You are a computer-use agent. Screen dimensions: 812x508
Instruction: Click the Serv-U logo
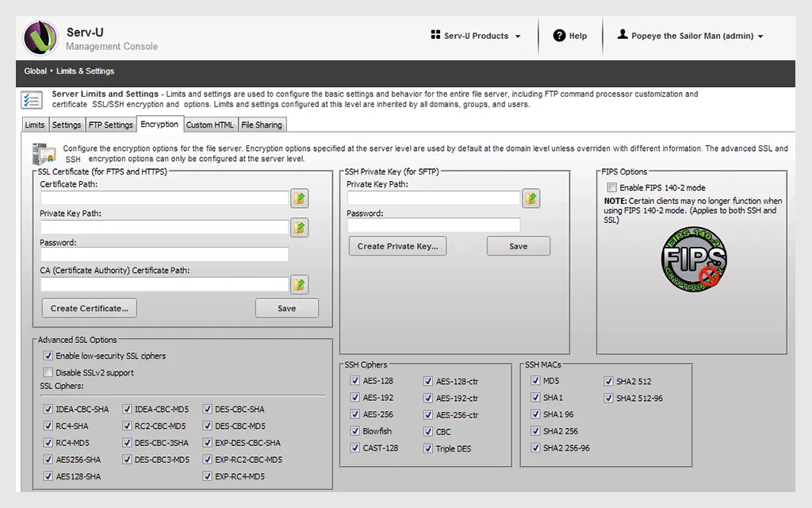point(39,37)
